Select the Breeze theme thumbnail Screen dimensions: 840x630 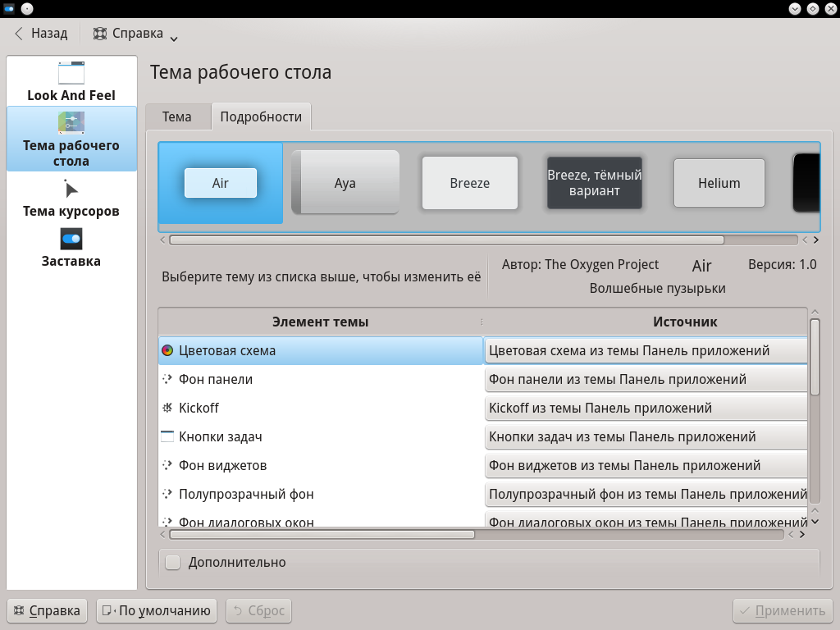(470, 183)
